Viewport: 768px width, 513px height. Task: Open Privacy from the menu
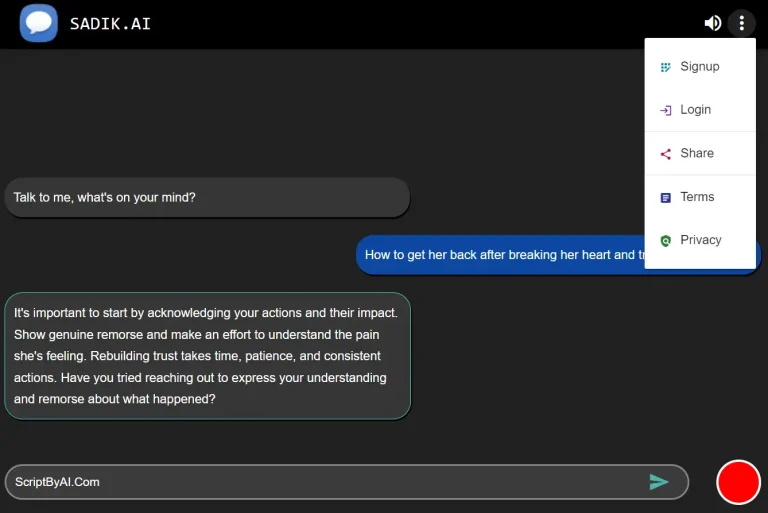pyautogui.click(x=700, y=240)
